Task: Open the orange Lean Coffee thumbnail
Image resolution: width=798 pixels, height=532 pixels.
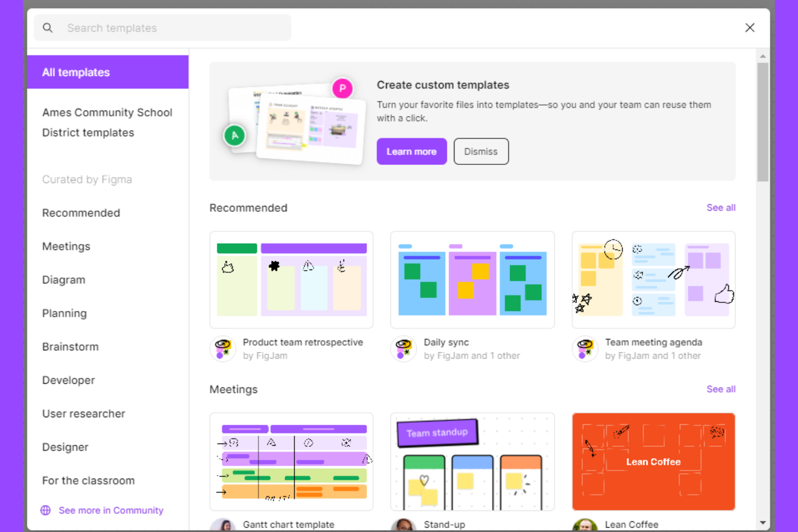Action: 653,461
